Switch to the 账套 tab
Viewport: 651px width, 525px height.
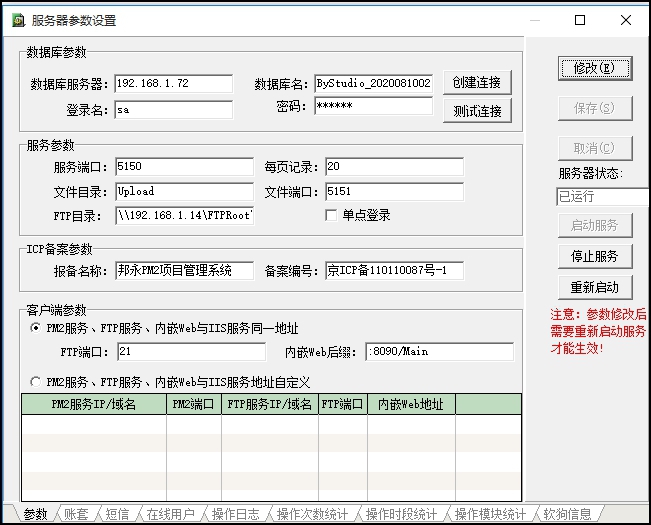pyautogui.click(x=76, y=514)
